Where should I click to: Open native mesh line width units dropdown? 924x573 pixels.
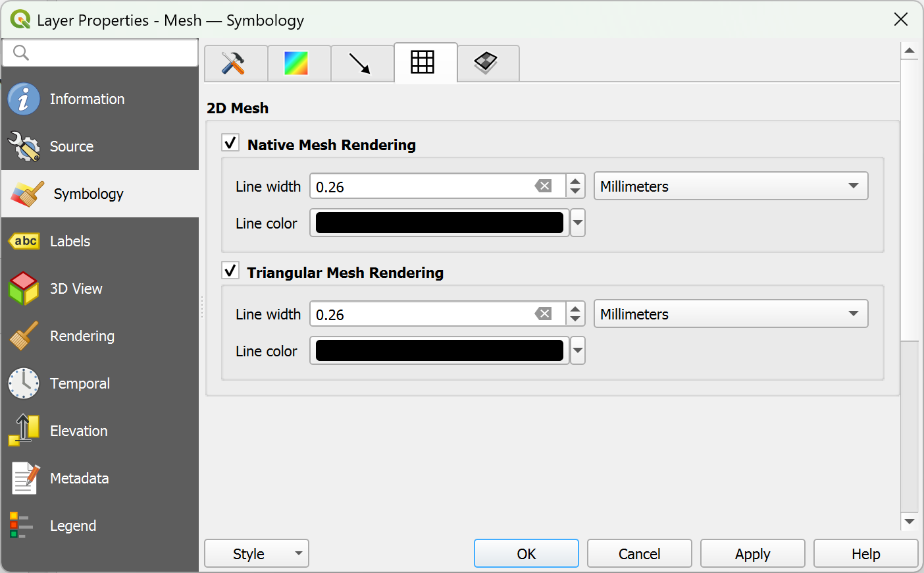(731, 186)
